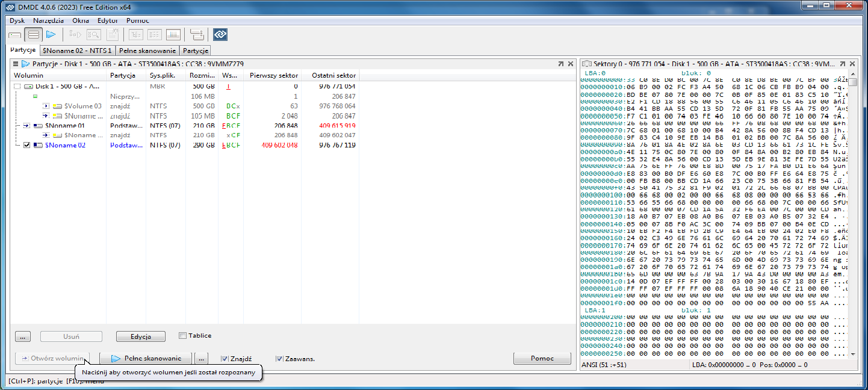
Task: Toggle marker box of 105 MB $Noname row
Action: point(46,116)
